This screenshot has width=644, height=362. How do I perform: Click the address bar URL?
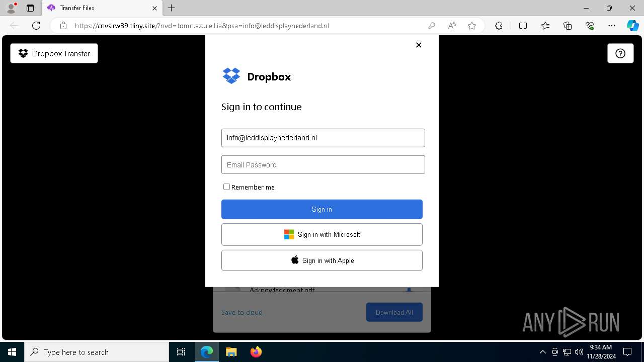pos(202,26)
